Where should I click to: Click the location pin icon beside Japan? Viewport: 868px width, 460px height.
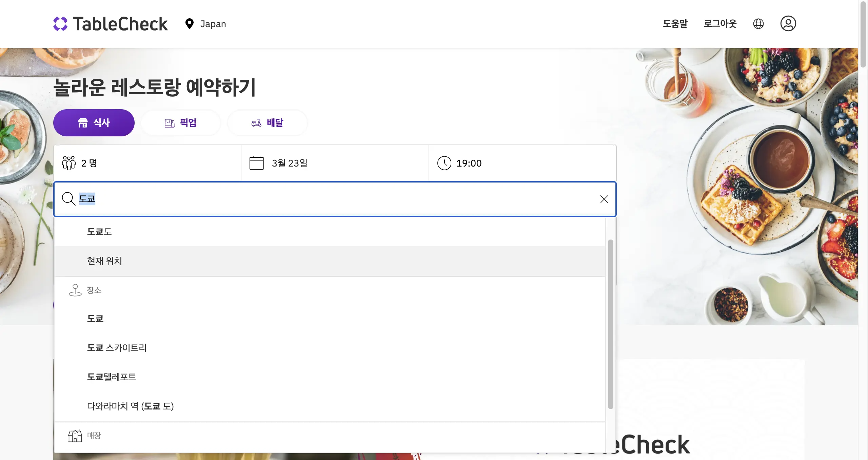pyautogui.click(x=189, y=24)
